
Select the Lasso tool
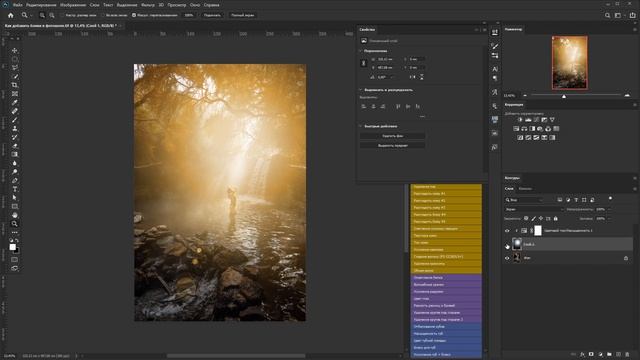tap(15, 68)
